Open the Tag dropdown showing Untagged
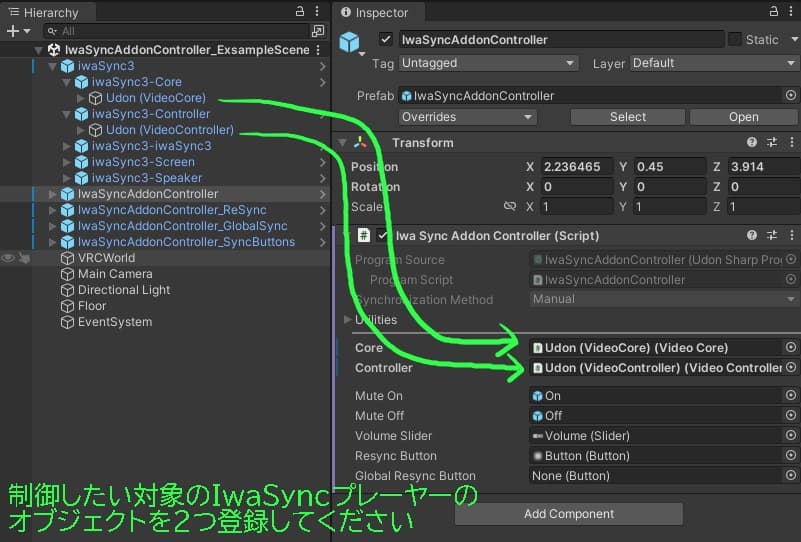 click(488, 63)
